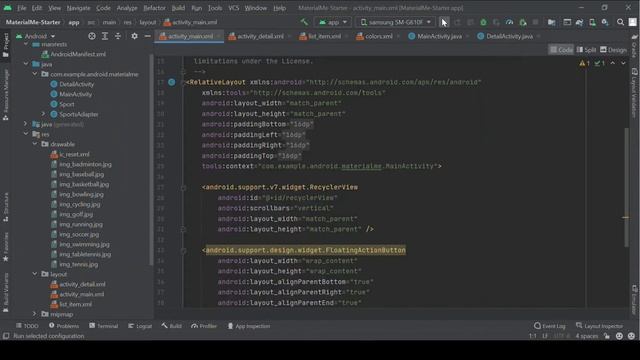Click the layout breadcrumb in navigation bar
640x360 pixels.
[x=147, y=22]
